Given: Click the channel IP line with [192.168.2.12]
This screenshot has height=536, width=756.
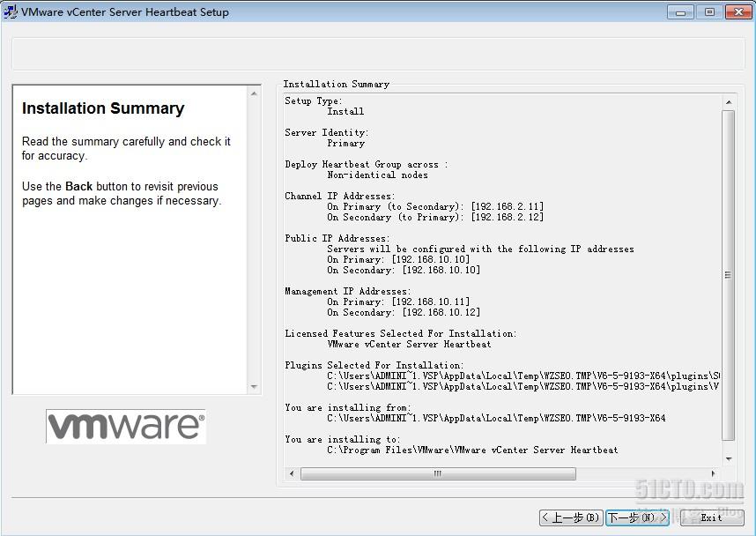Looking at the screenshot, I should pos(435,218).
